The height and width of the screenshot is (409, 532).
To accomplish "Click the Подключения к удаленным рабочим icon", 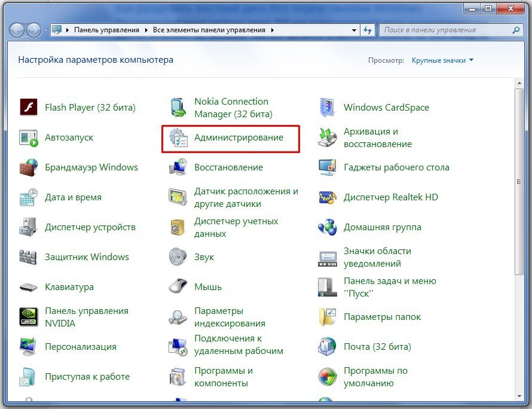I will pos(178,347).
